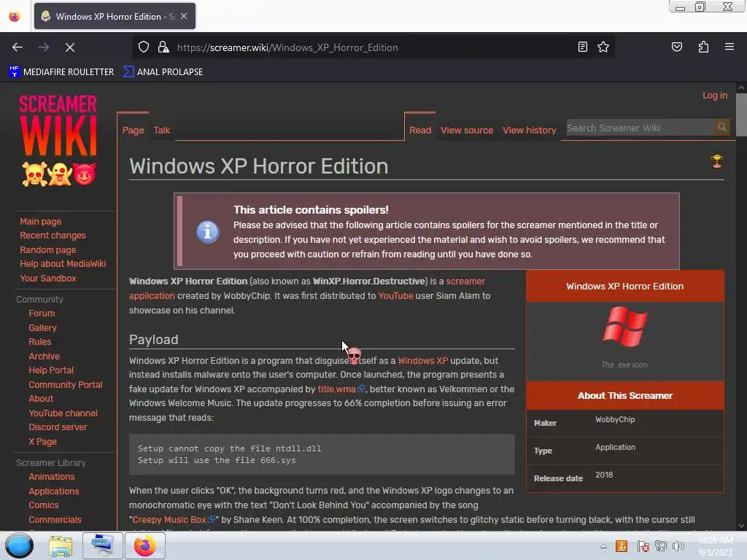Click the orange Java tray icon
The height and width of the screenshot is (560, 747).
tap(622, 546)
